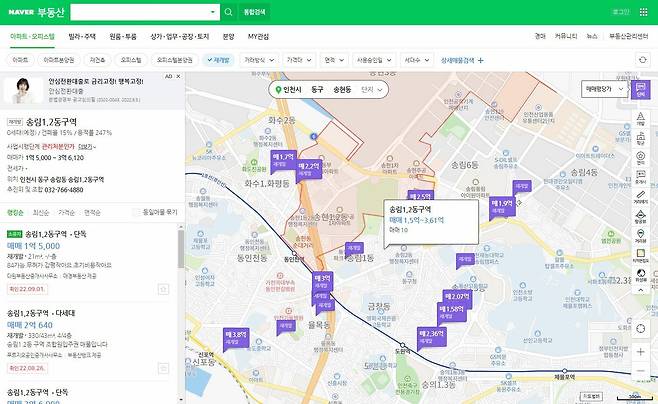Image resolution: width=658 pixels, height=404 pixels.
Task: Favorite the first 송림1,2동구역 단독 listing star
Action: (x=163, y=289)
